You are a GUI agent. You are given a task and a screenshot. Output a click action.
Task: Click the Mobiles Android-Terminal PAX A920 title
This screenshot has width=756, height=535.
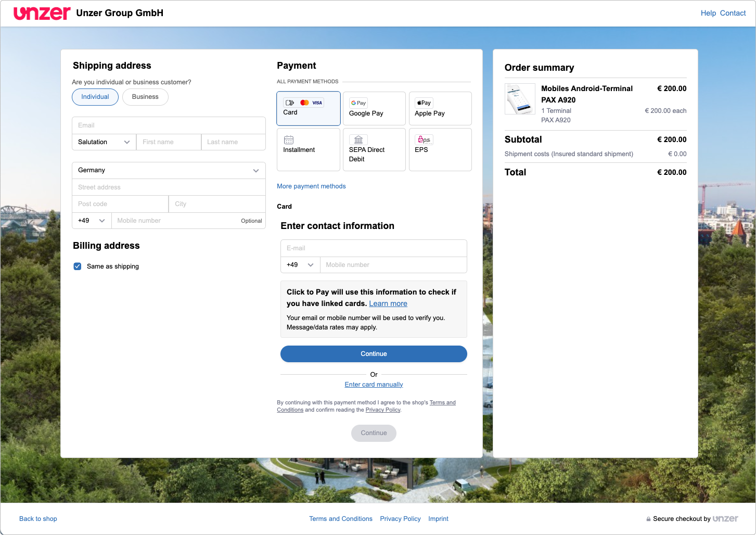pos(587,94)
